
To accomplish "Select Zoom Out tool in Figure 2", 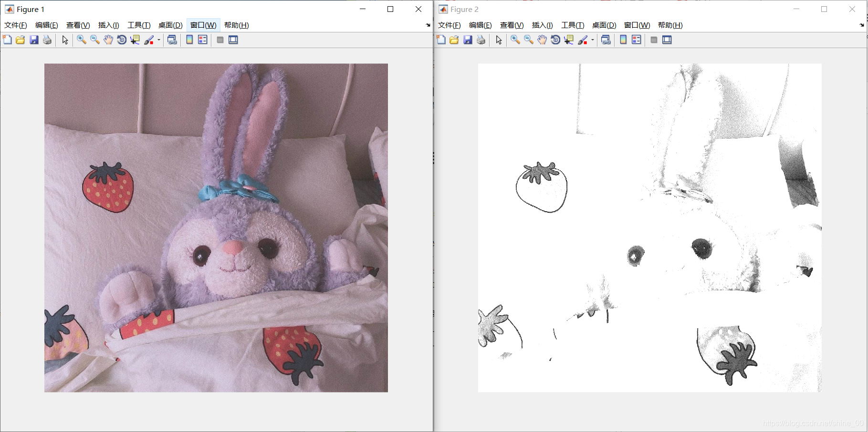I will pyautogui.click(x=529, y=40).
